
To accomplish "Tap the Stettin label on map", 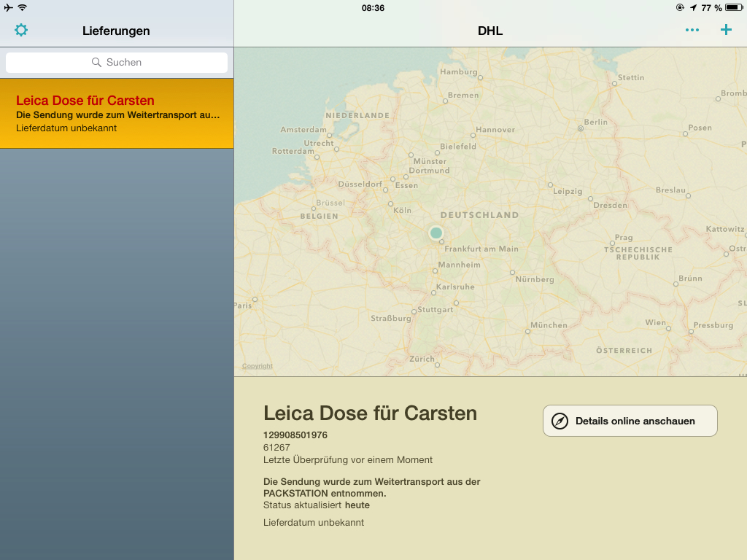I will pos(631,77).
